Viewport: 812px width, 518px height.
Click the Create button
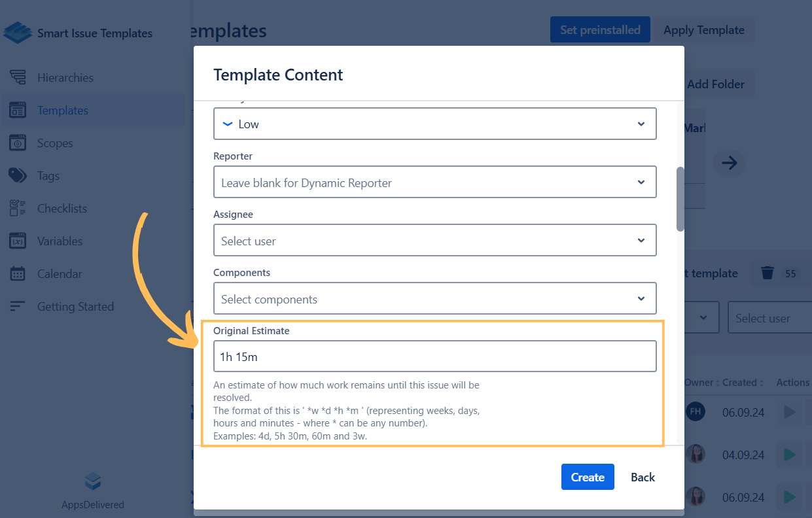click(x=587, y=477)
